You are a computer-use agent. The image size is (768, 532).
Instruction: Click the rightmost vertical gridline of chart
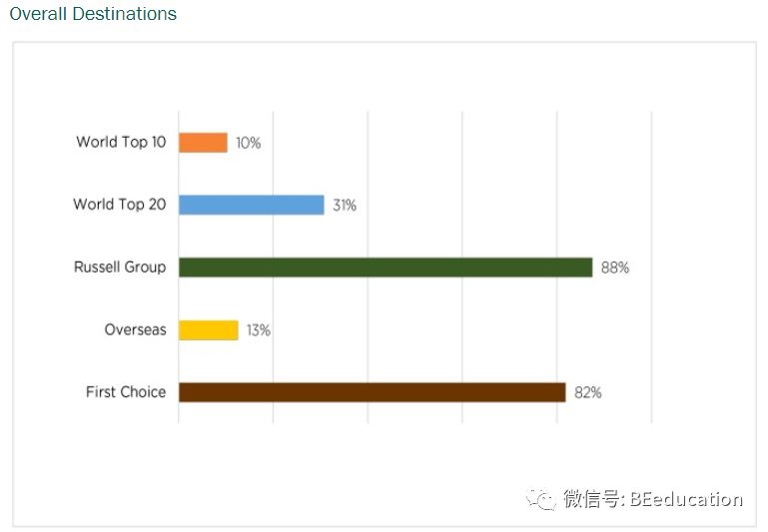coord(651,267)
